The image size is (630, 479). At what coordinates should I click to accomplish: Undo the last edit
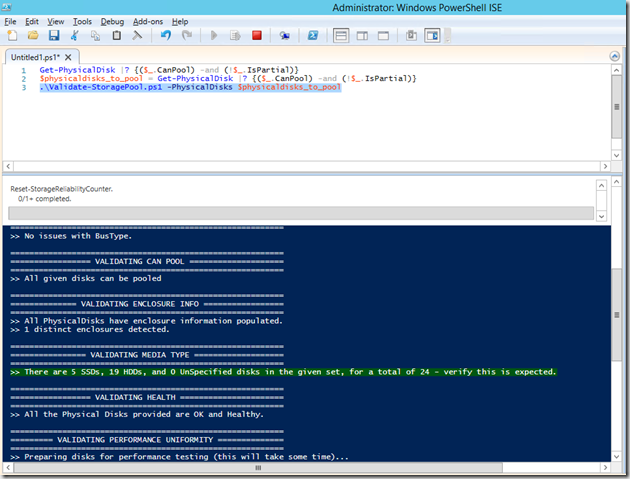click(x=166, y=36)
